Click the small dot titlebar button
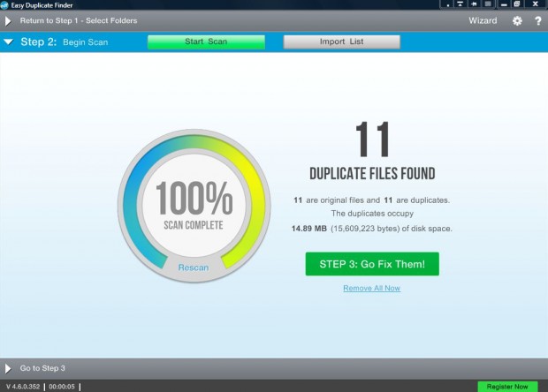Viewport: 548px width, 392px height. [447, 4]
